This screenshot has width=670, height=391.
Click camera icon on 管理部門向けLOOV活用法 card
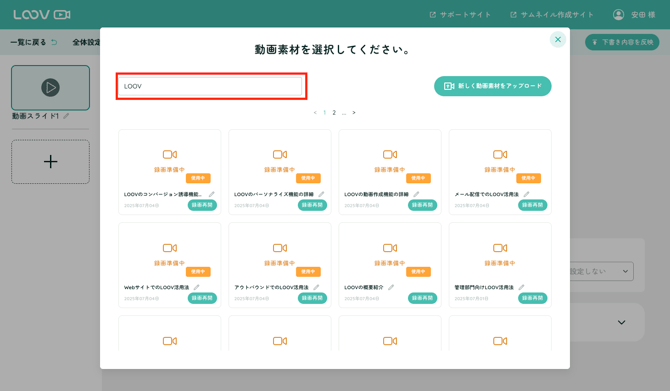(x=500, y=248)
